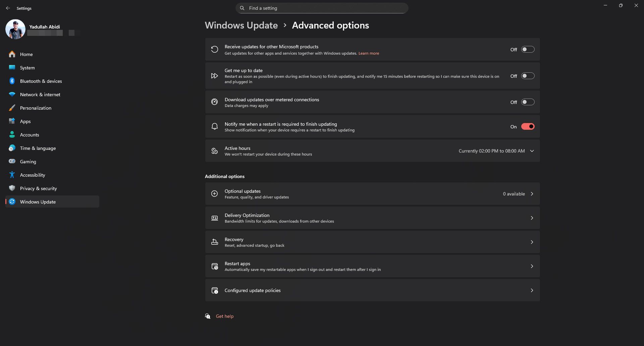Select the Gaming section icon
644x346 pixels.
click(x=12, y=161)
